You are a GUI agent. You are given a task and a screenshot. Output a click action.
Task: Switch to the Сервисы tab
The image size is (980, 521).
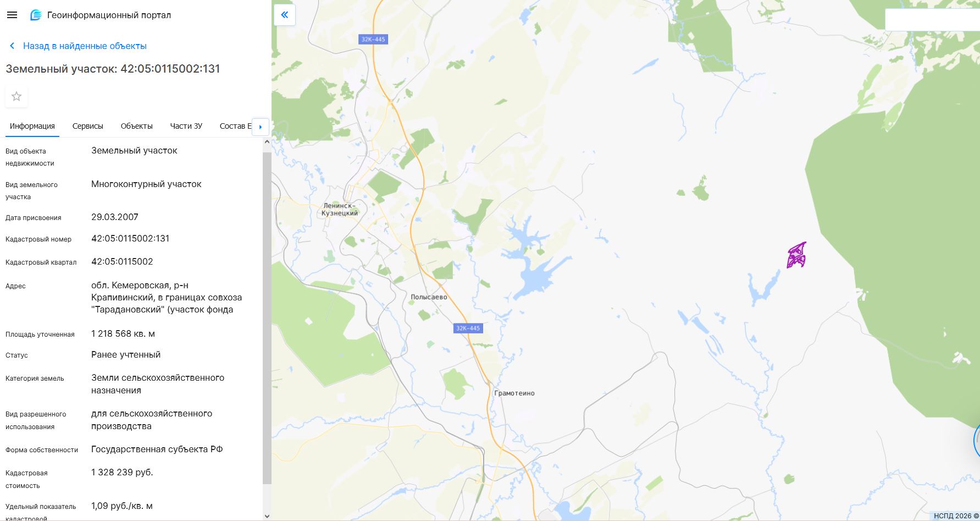[88, 126]
